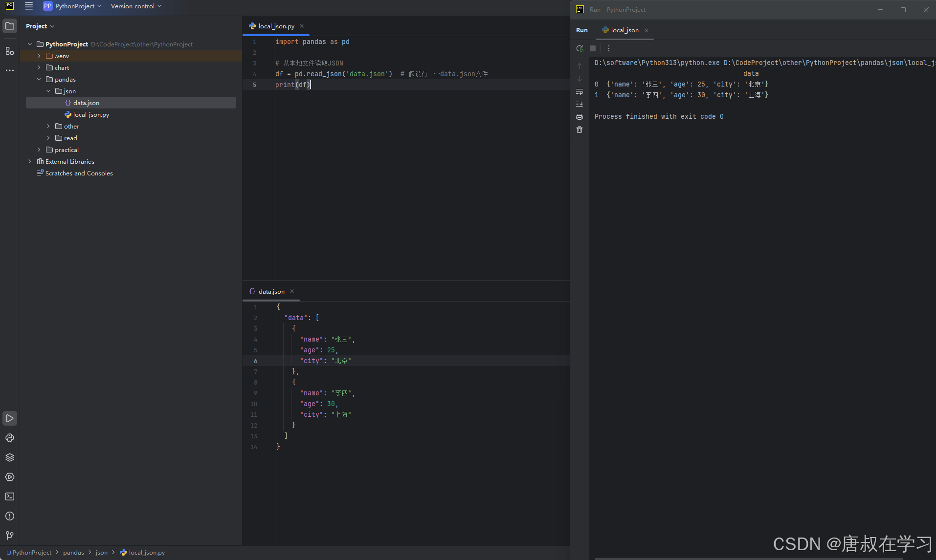Image resolution: width=936 pixels, height=560 pixels.
Task: Expand the .venv folder
Action: (x=39, y=56)
